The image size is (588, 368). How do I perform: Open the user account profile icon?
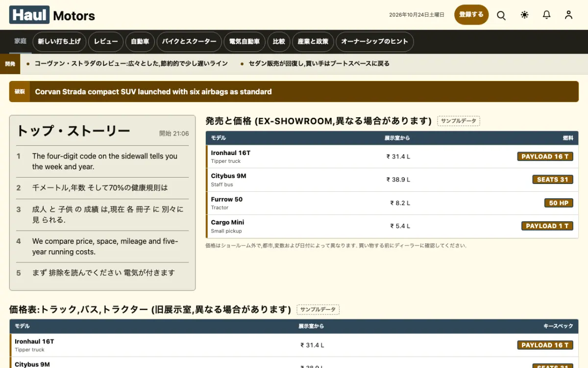click(568, 15)
